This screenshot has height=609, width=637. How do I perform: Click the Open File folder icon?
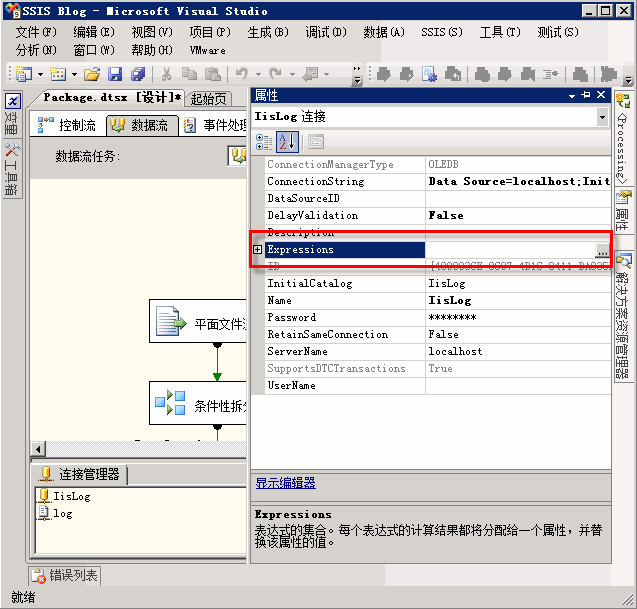pos(92,74)
